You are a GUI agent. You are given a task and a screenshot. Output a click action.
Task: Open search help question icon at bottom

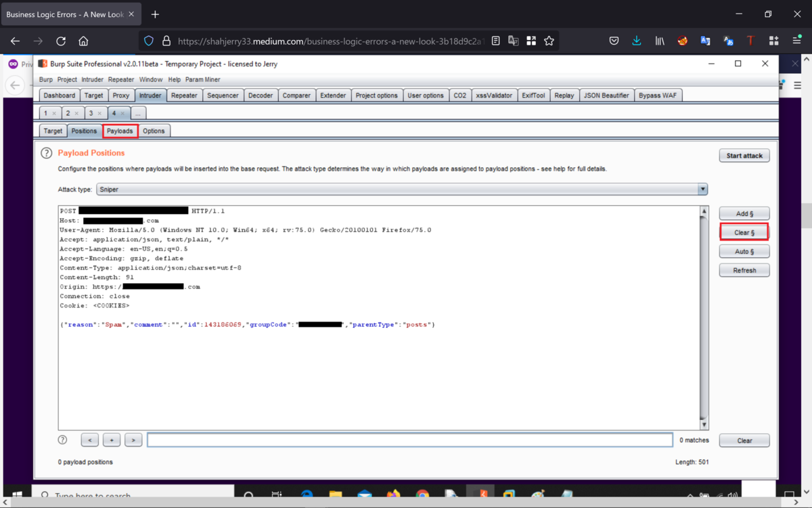(x=63, y=440)
